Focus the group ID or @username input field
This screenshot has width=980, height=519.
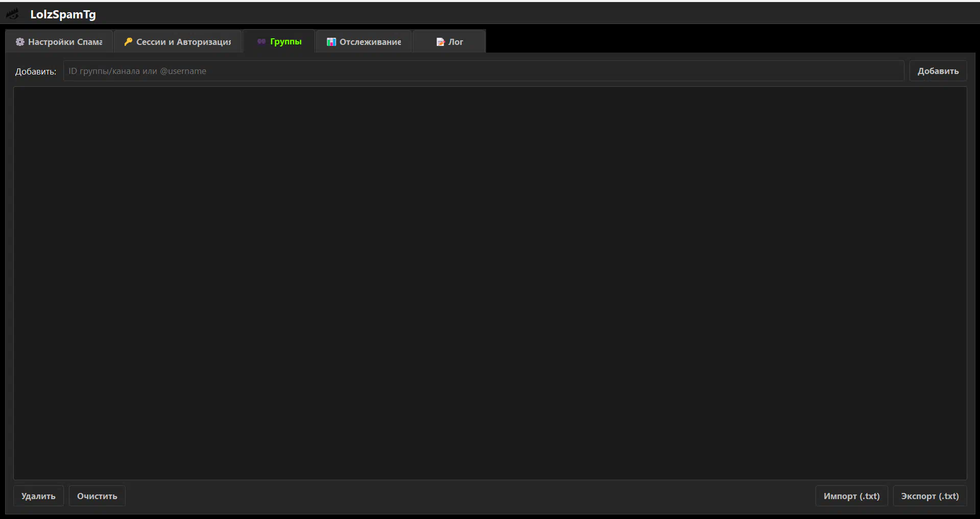(x=483, y=71)
